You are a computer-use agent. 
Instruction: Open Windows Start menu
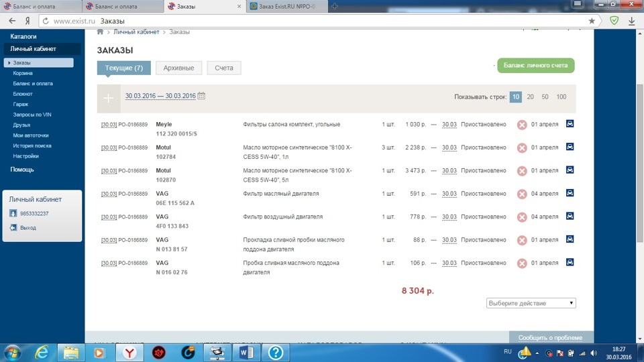coord(13,353)
